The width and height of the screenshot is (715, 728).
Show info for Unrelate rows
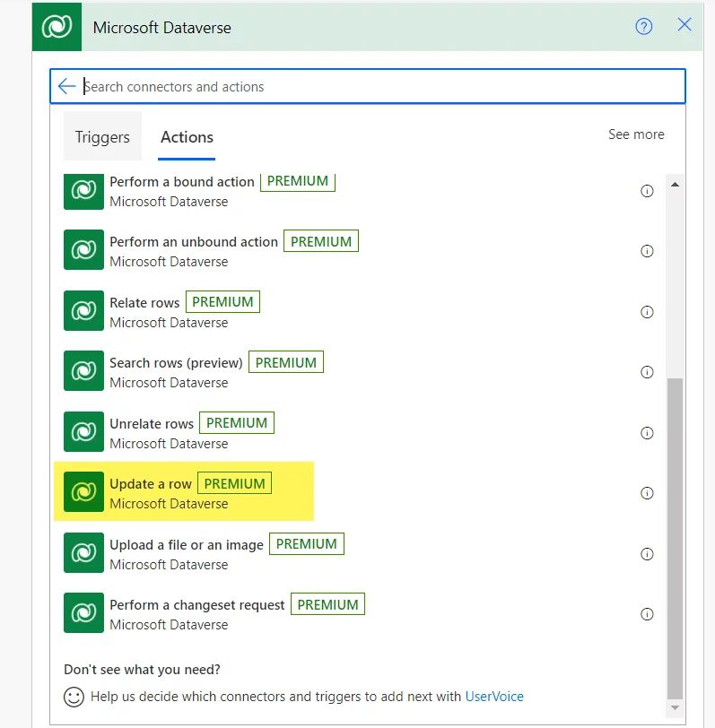[x=647, y=433]
